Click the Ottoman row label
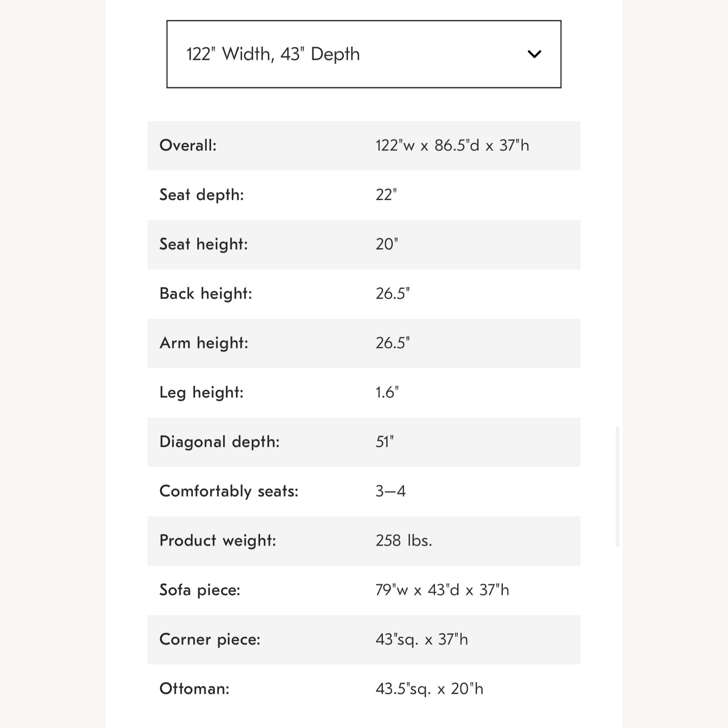728x728 pixels. coord(194,689)
